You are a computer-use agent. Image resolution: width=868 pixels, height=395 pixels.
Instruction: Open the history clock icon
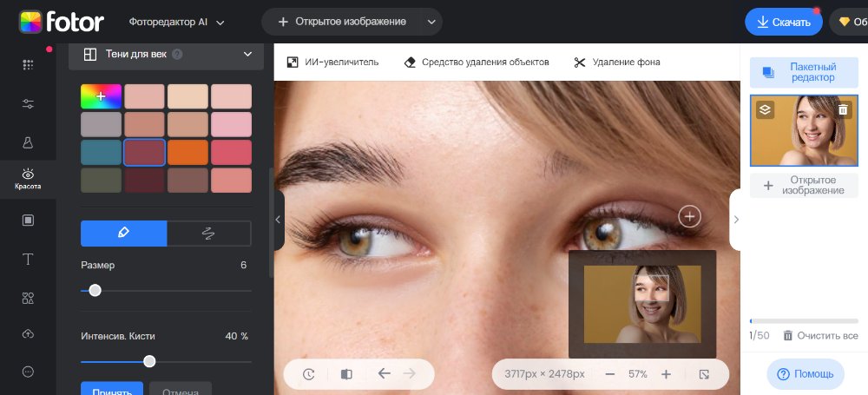click(x=308, y=374)
